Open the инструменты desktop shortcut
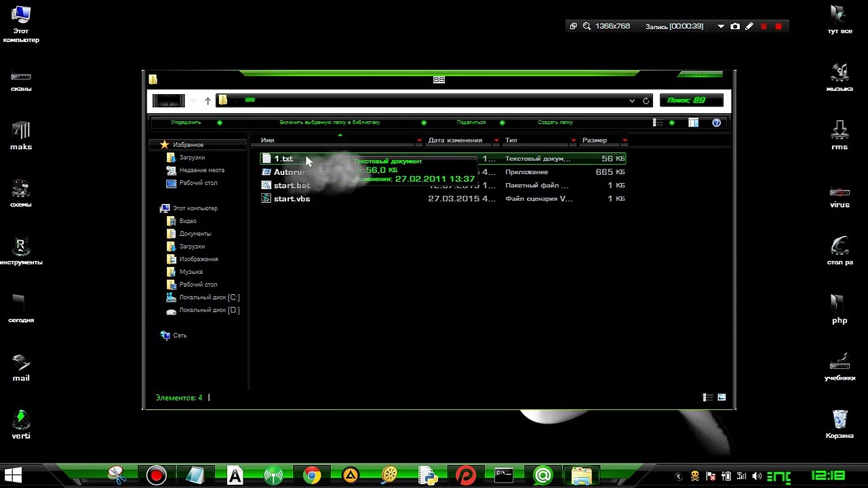Screen dimensions: 868x488 [21, 251]
